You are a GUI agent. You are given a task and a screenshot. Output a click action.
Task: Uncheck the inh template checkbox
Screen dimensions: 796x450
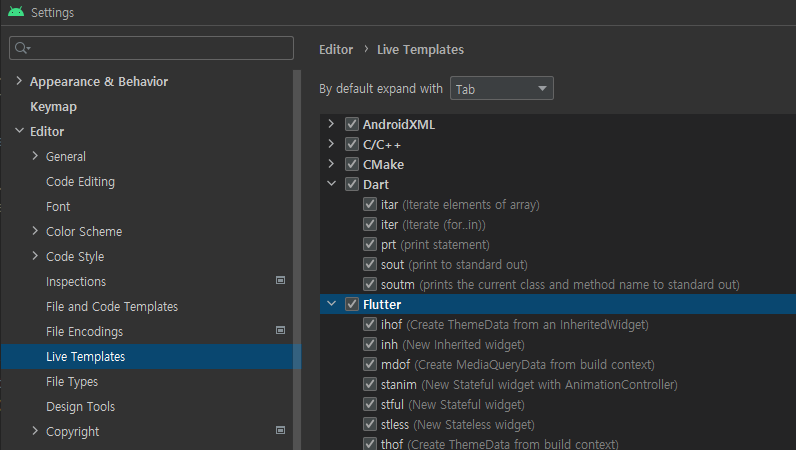coord(370,344)
